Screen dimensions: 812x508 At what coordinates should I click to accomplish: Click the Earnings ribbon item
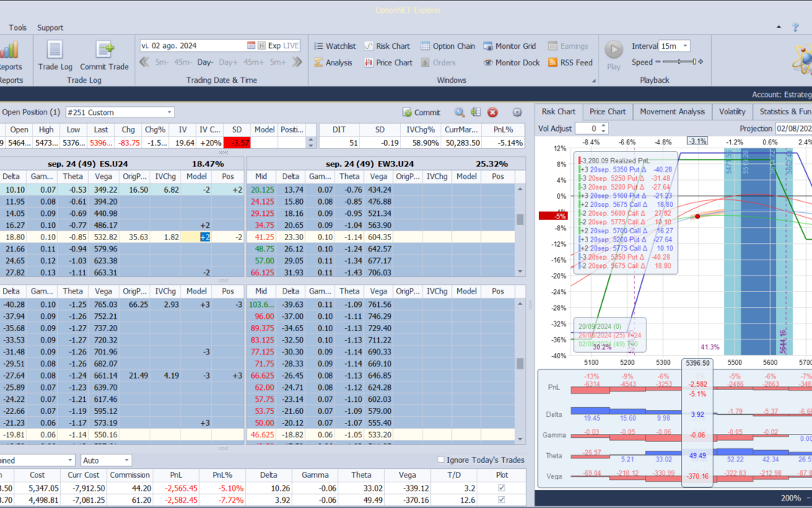point(568,46)
